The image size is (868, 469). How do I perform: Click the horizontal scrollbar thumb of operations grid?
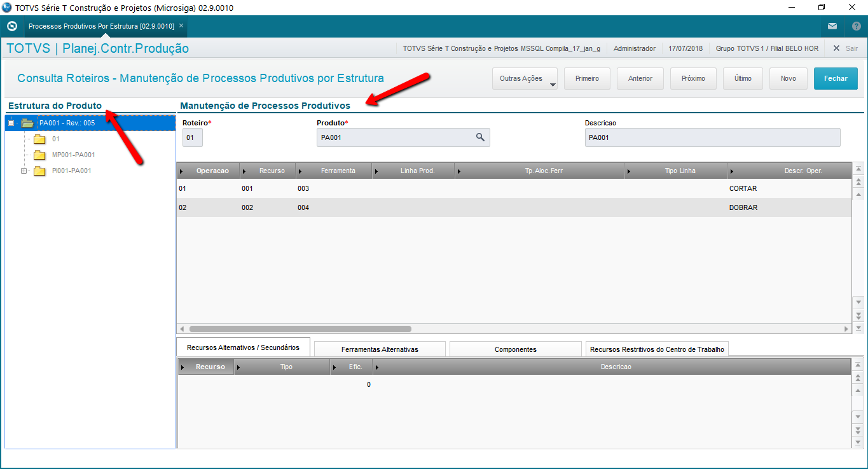(300, 329)
